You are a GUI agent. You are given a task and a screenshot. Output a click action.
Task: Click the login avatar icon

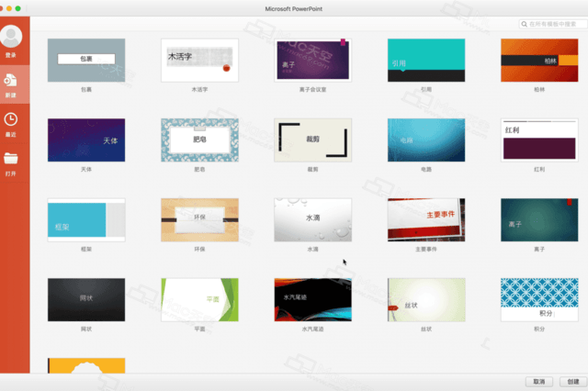pos(13,37)
